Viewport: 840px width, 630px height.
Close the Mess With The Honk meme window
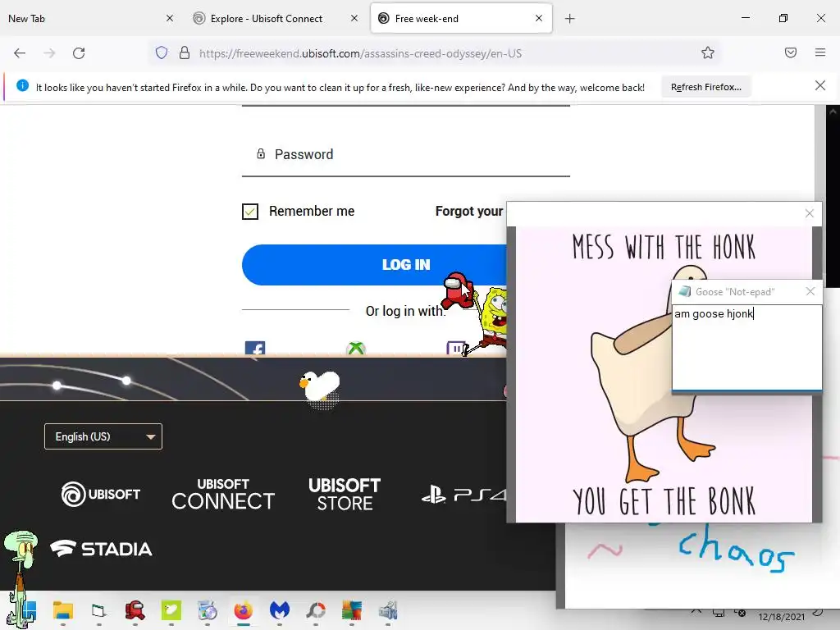pyautogui.click(x=810, y=213)
